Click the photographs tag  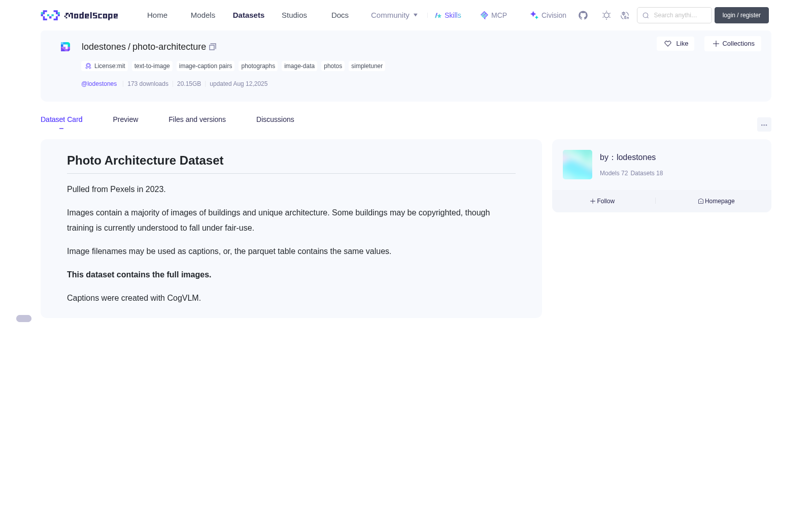[x=258, y=66]
